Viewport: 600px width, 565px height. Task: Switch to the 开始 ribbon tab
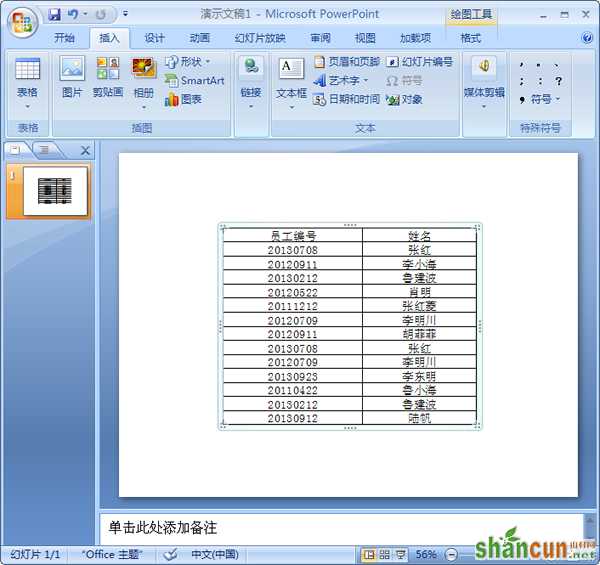click(64, 38)
